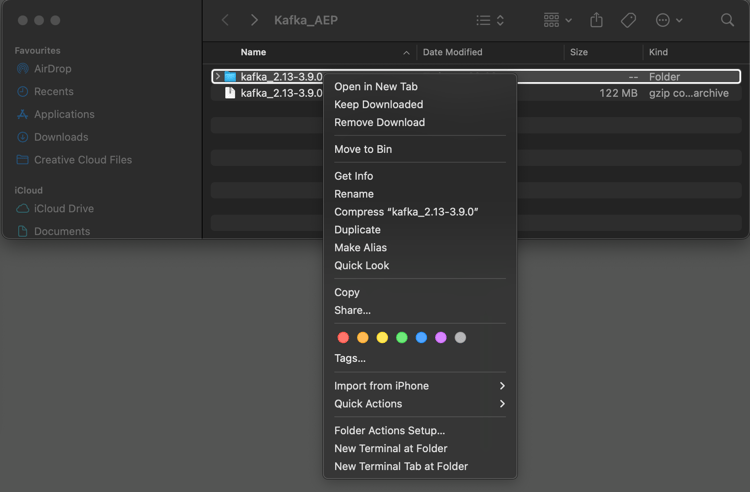Click the Share toolbar icon
The width and height of the screenshot is (750, 492).
click(x=596, y=20)
